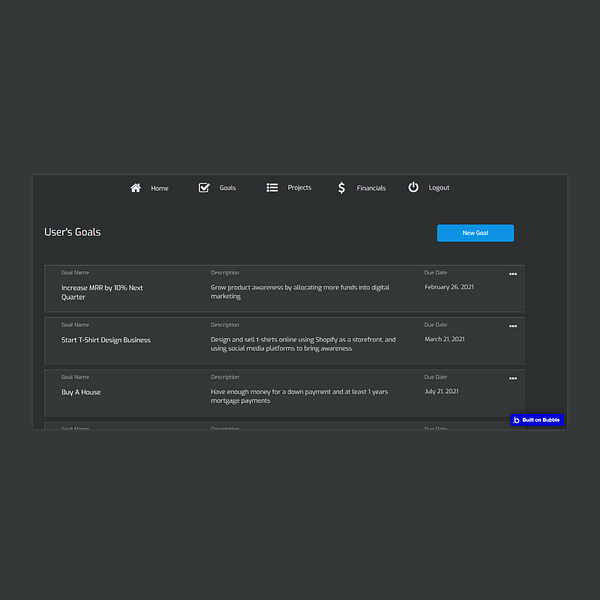Open the Projects menu label
The width and height of the screenshot is (600, 600).
pos(299,188)
